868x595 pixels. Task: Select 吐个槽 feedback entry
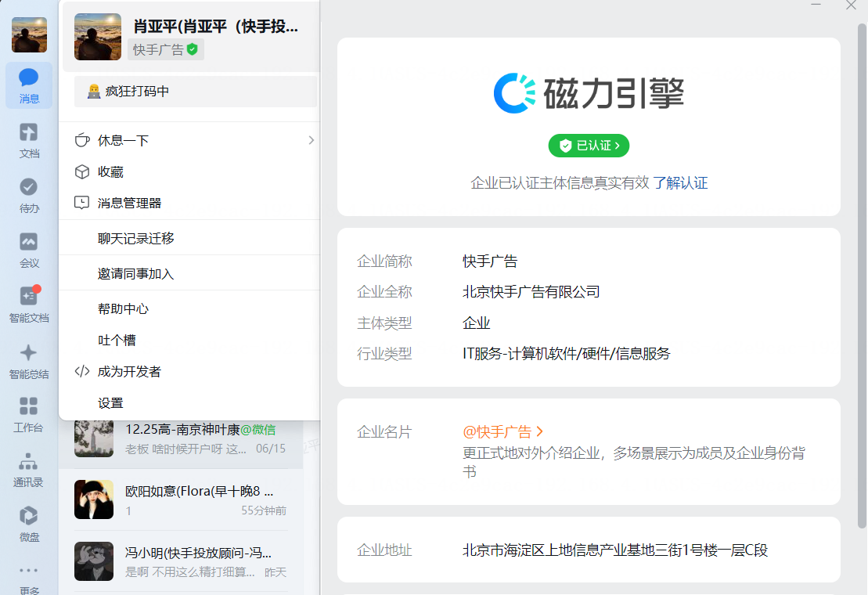pos(190,341)
